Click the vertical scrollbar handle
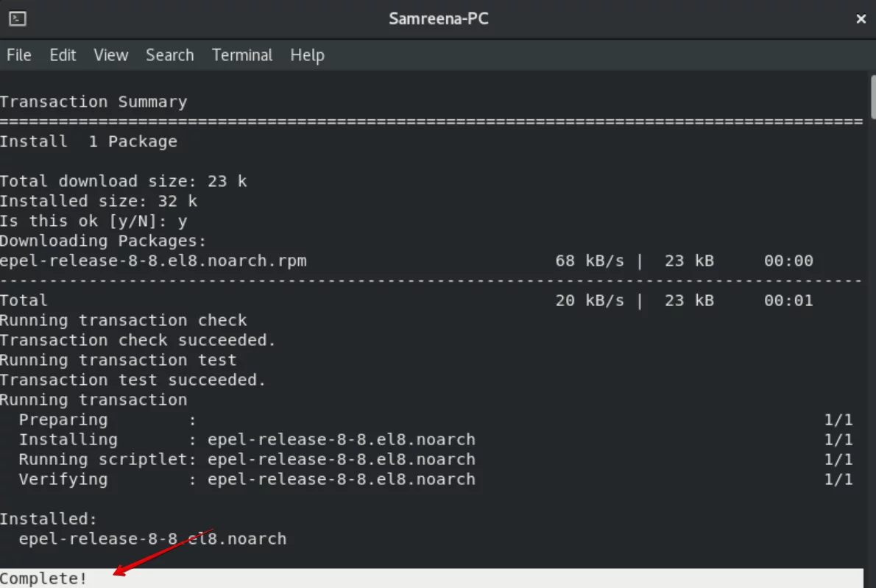Viewport: 876px width, 588px height. 872,97
